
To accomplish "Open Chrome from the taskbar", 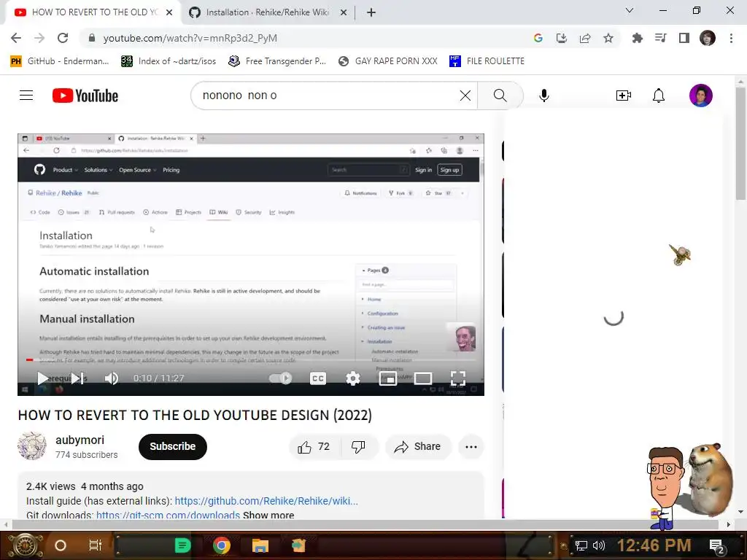I will click(221, 545).
